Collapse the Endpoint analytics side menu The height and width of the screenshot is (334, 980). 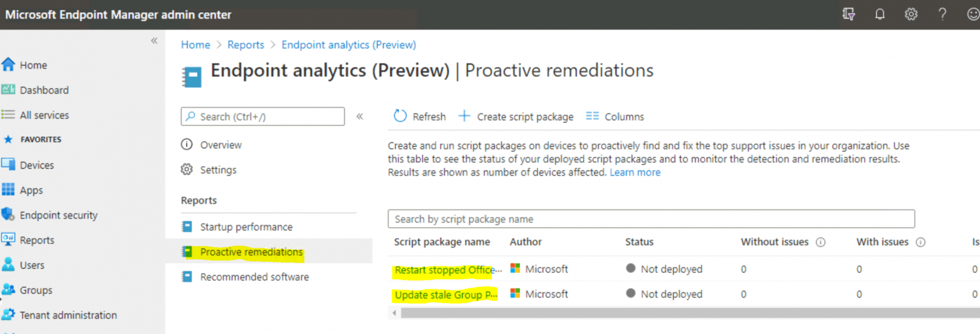tap(359, 116)
